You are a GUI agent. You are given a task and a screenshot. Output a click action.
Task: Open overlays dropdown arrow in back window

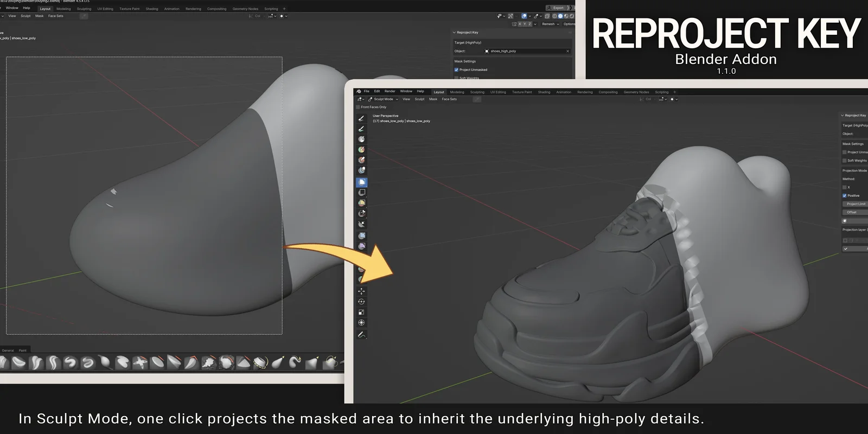530,16
